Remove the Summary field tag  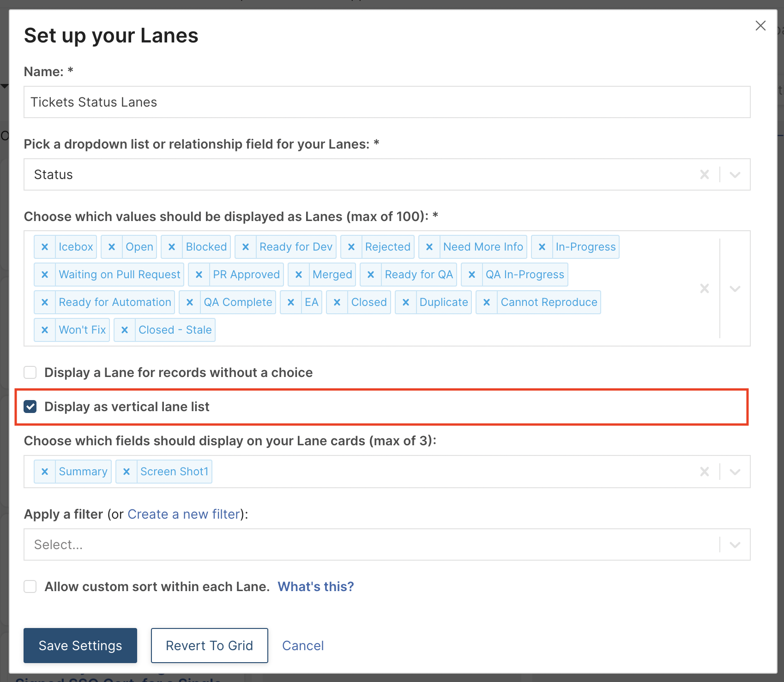pos(45,472)
